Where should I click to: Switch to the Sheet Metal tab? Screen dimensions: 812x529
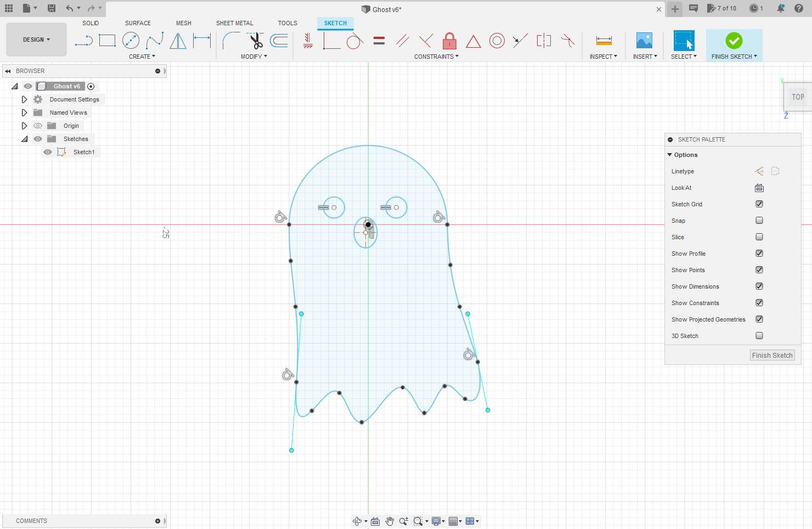click(x=234, y=22)
